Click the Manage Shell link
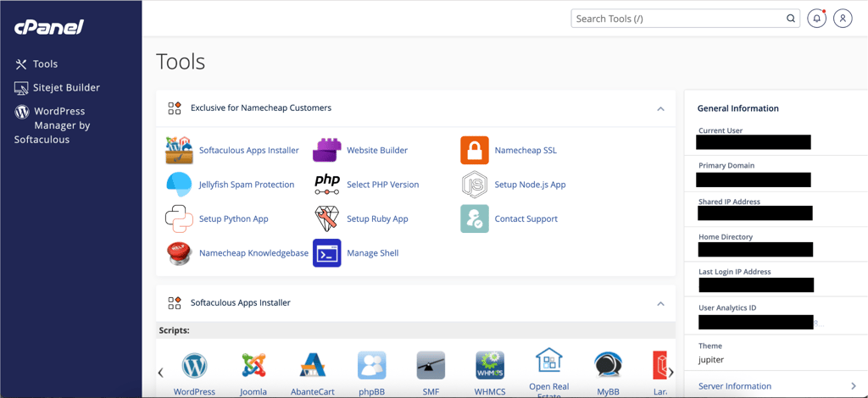The width and height of the screenshot is (868, 398). point(373,253)
